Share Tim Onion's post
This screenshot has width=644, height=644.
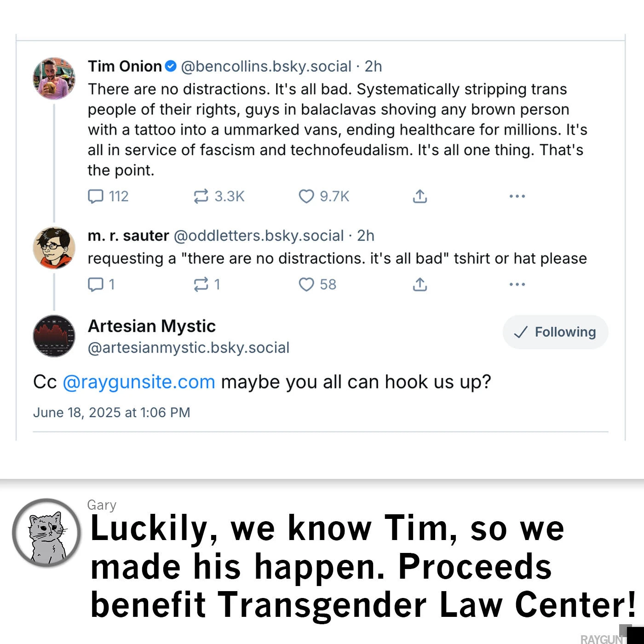point(420,196)
